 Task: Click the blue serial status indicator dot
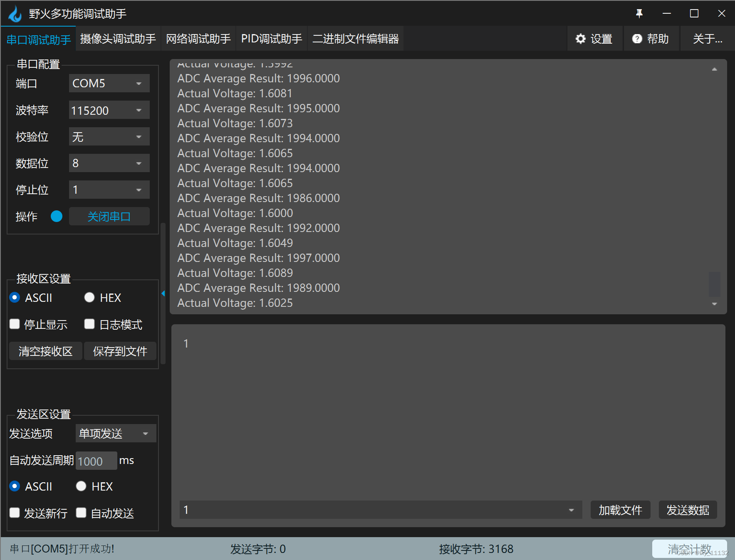coord(56,216)
